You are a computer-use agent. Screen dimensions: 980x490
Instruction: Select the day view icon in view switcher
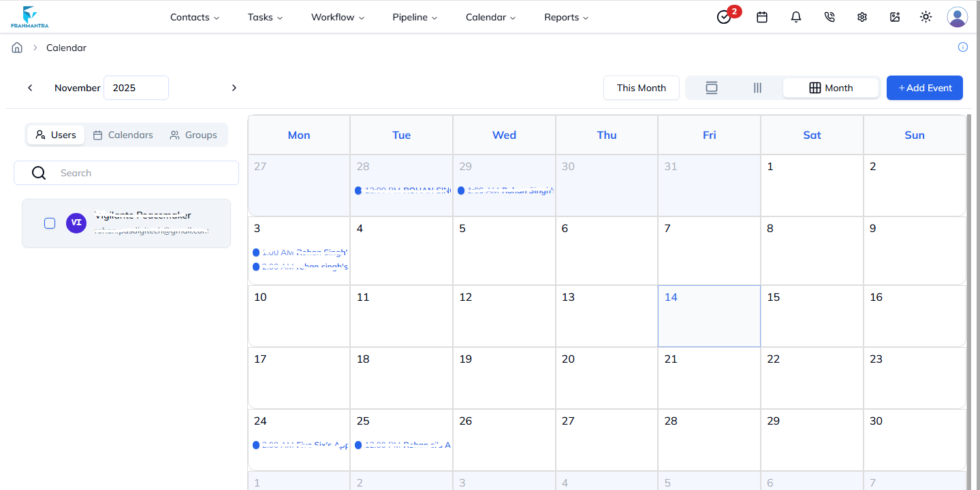[x=711, y=87]
